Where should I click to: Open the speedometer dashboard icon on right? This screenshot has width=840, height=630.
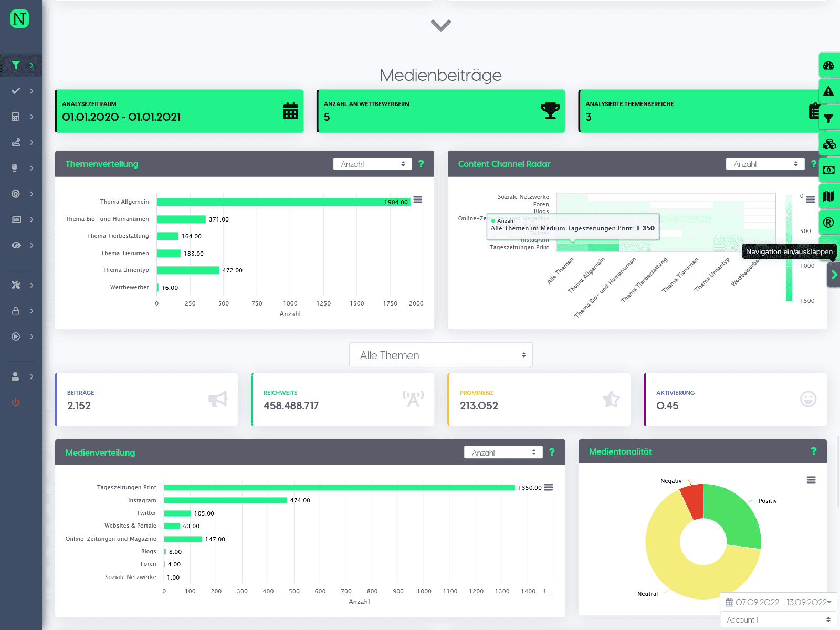coord(829,65)
